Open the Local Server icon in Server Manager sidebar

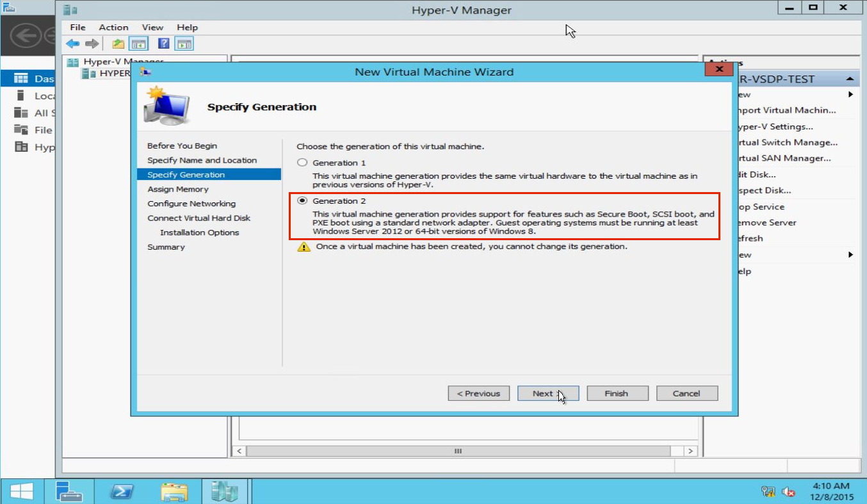click(21, 96)
